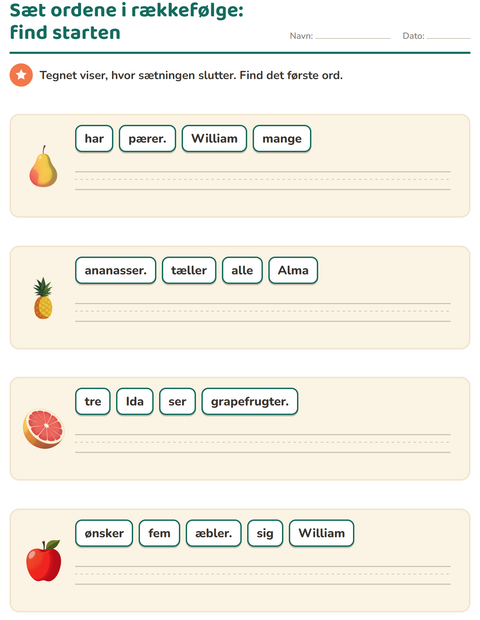
Task: Click the Navn name line field
Action: point(353,36)
